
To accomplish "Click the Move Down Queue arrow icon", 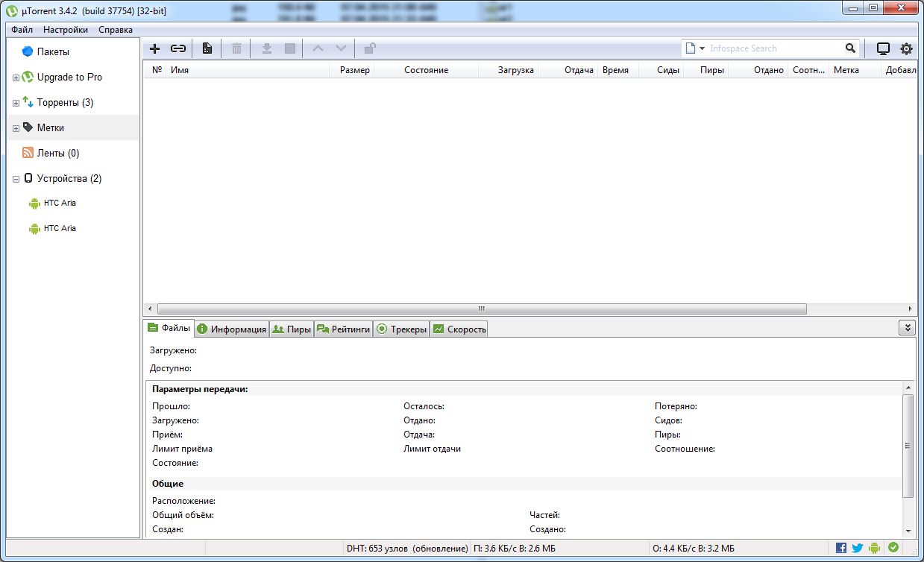I will (341, 48).
